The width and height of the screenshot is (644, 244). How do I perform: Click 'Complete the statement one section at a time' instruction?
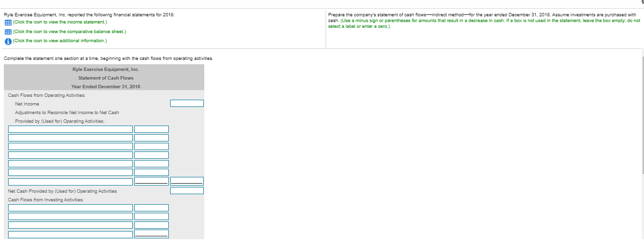pos(108,58)
